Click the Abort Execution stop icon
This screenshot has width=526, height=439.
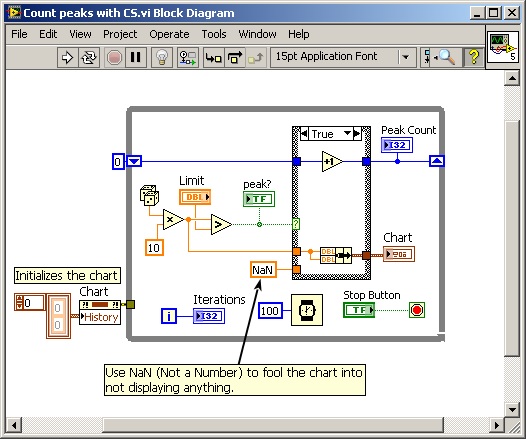(114, 58)
